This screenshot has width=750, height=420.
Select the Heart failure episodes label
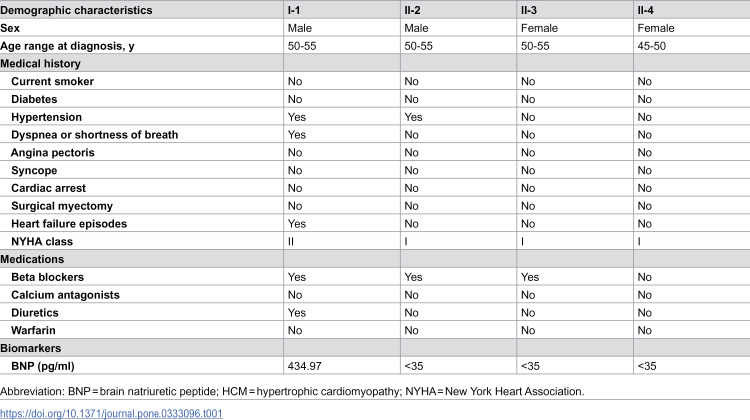(x=69, y=224)
